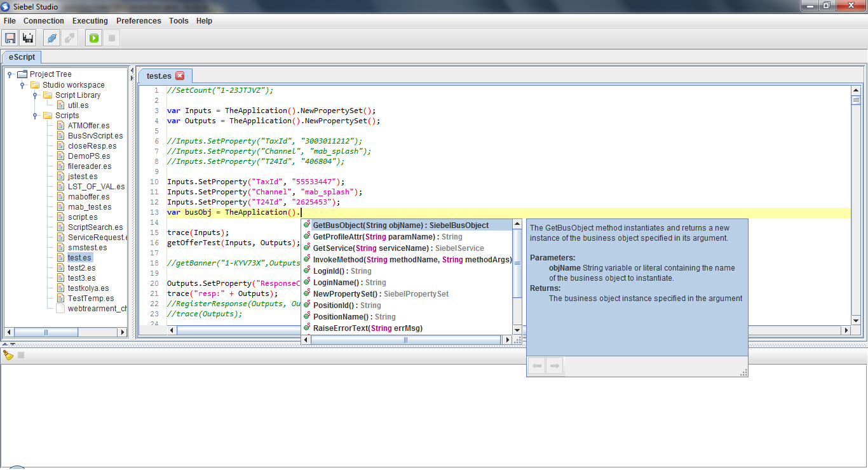This screenshot has height=470, width=868.
Task: Click the small stop icon beside the broom
Action: click(x=21, y=355)
